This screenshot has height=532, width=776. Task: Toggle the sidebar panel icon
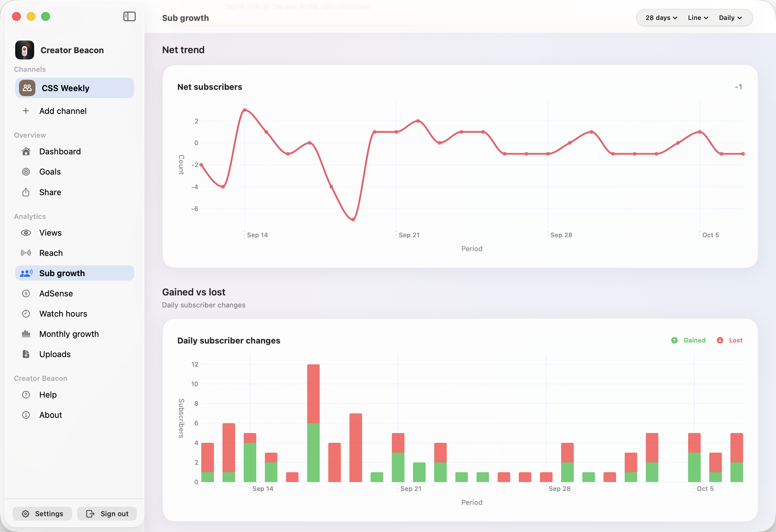click(x=129, y=16)
